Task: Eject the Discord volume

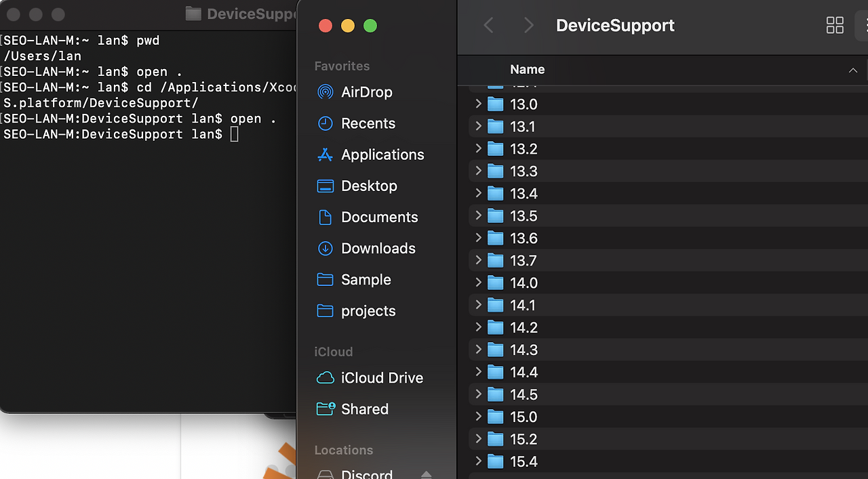Action: [x=427, y=474]
